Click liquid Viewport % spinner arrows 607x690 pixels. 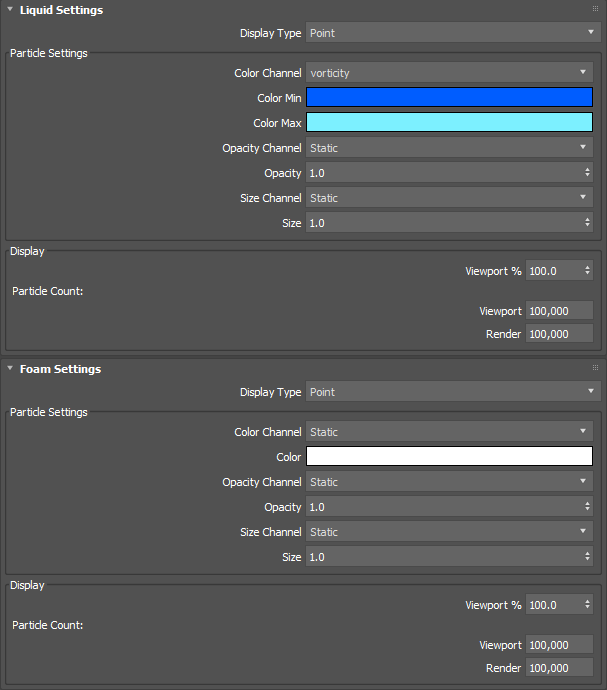point(587,271)
